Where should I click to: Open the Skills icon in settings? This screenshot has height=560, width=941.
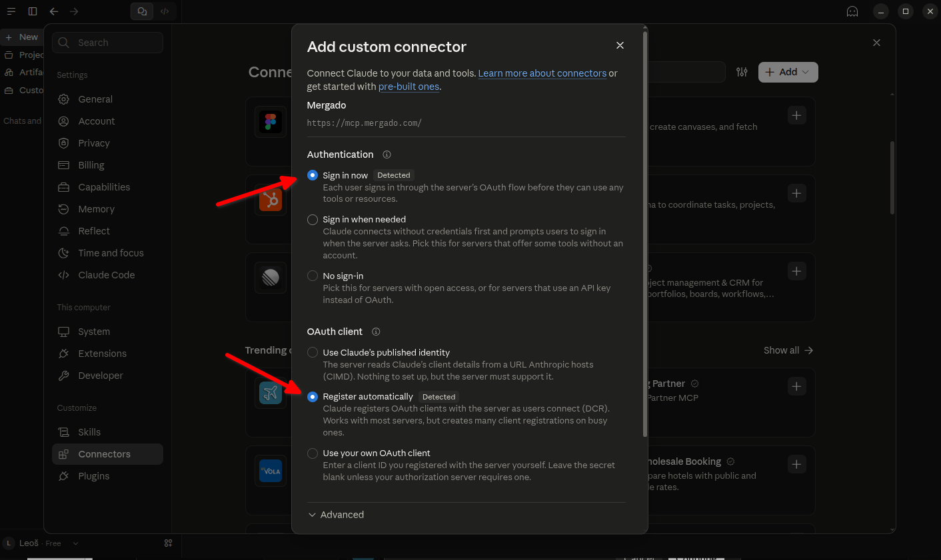click(64, 432)
